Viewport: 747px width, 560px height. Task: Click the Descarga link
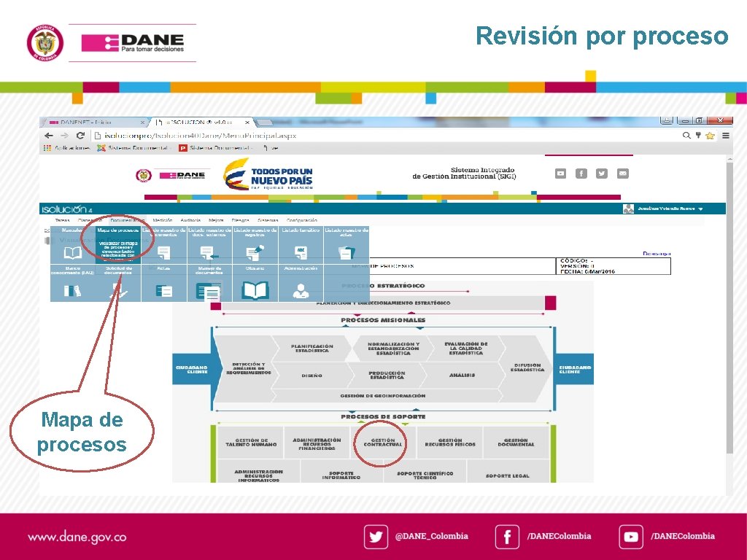coord(657,253)
